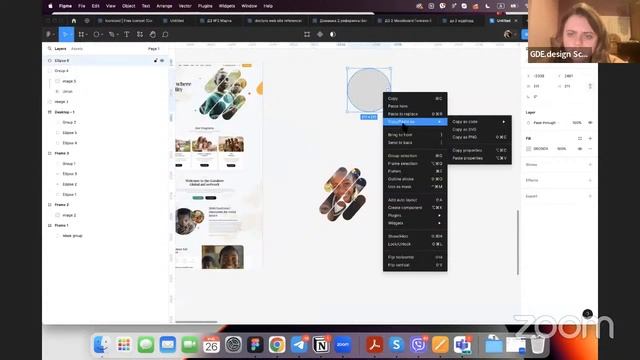Viewport: 640px width, 360px height.
Task: Choose Copy as SVG
Action: tap(479, 129)
